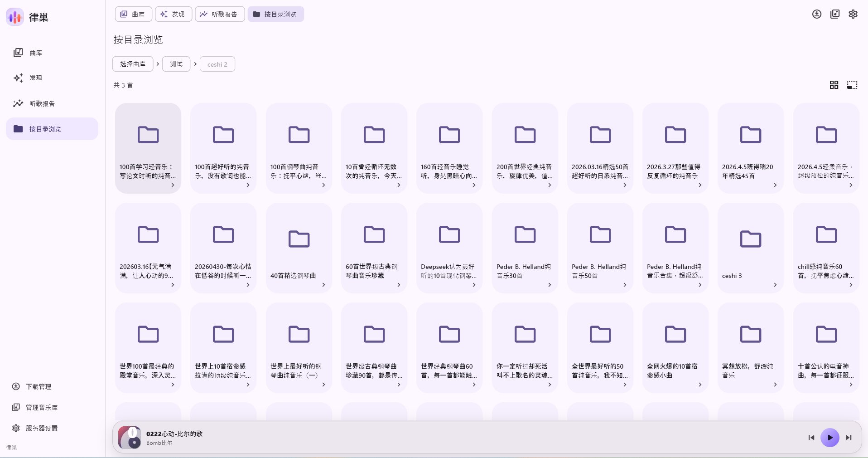Click the 发现 sparkle icon in sidebar
Image resolution: width=868 pixels, height=458 pixels.
coord(18,78)
